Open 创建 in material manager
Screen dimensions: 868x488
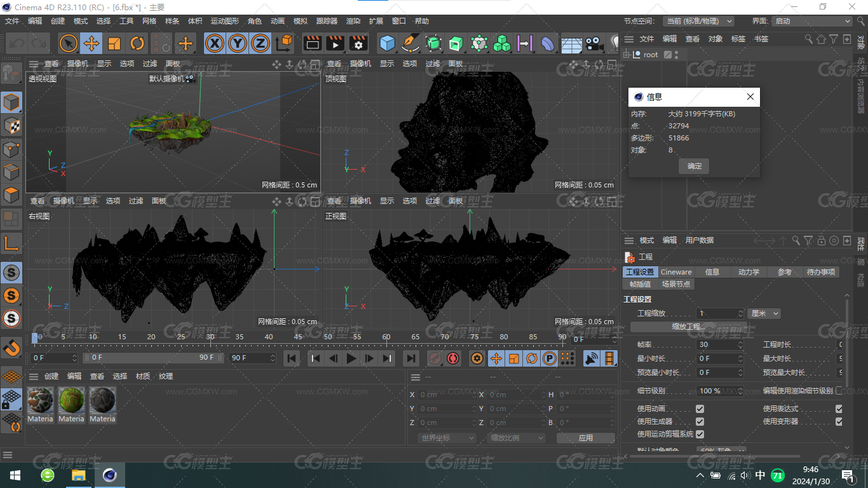[51, 376]
